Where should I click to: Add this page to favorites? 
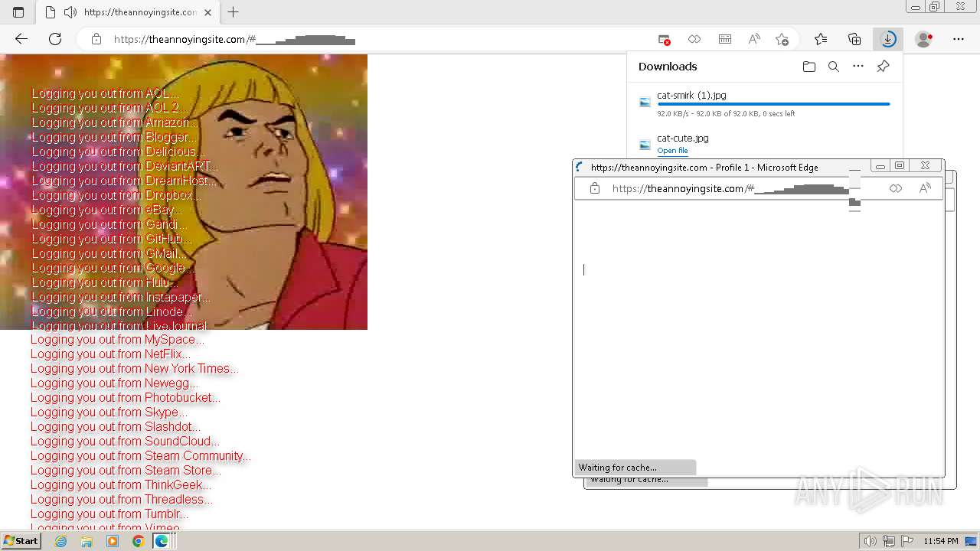782,39
